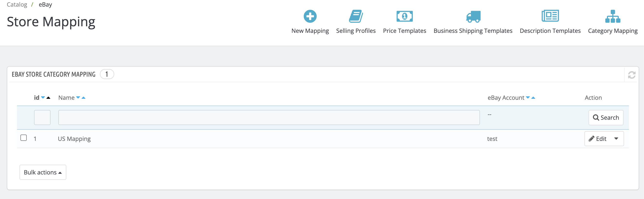Click the Search filter button
644x199 pixels.
606,118
